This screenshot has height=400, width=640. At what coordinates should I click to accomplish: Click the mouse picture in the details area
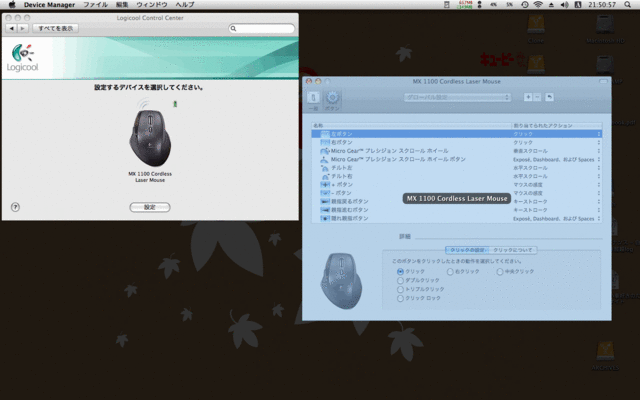coord(342,281)
